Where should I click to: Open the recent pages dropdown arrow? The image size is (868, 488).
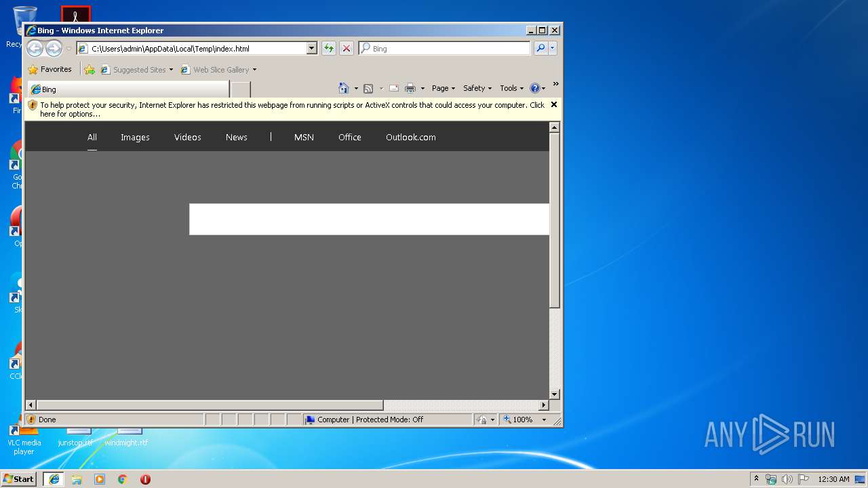tap(68, 49)
